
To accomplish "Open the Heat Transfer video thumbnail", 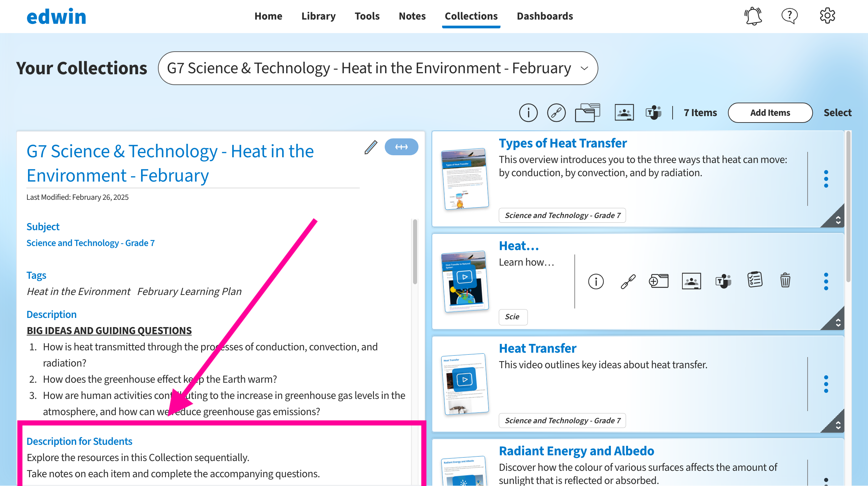I will [x=465, y=383].
